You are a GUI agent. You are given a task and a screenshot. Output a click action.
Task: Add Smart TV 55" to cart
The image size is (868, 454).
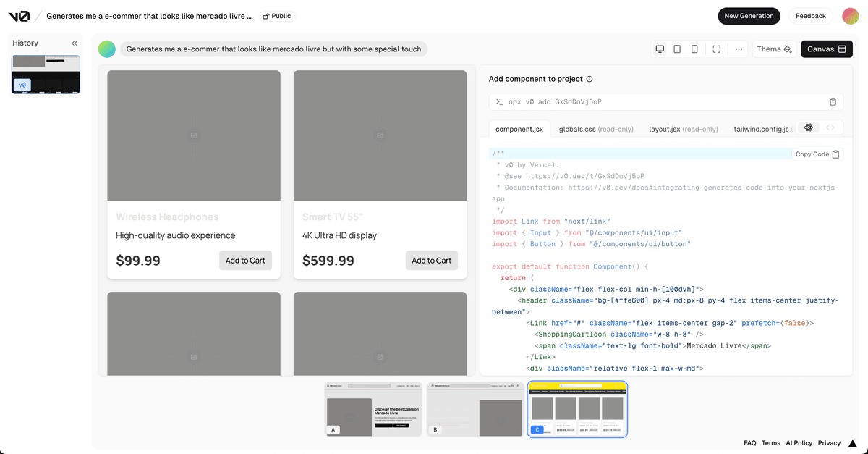click(432, 261)
